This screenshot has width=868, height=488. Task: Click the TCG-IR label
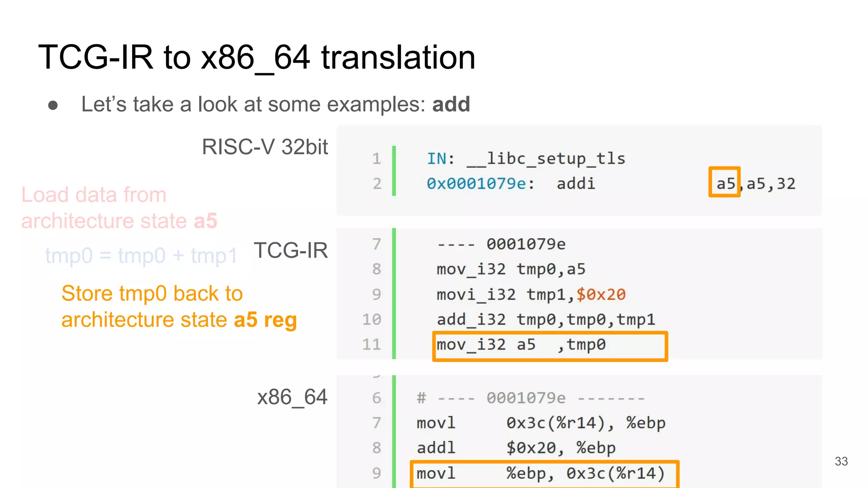coord(291,250)
